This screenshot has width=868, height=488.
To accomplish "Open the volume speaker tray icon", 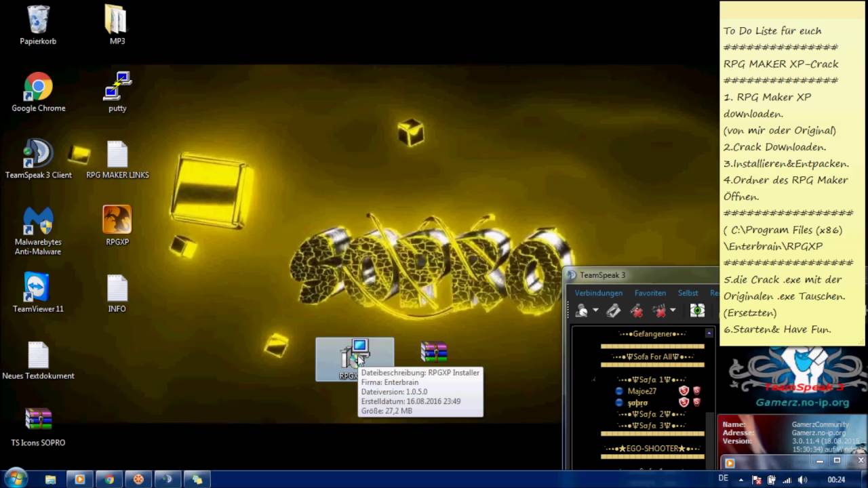I will point(802,479).
